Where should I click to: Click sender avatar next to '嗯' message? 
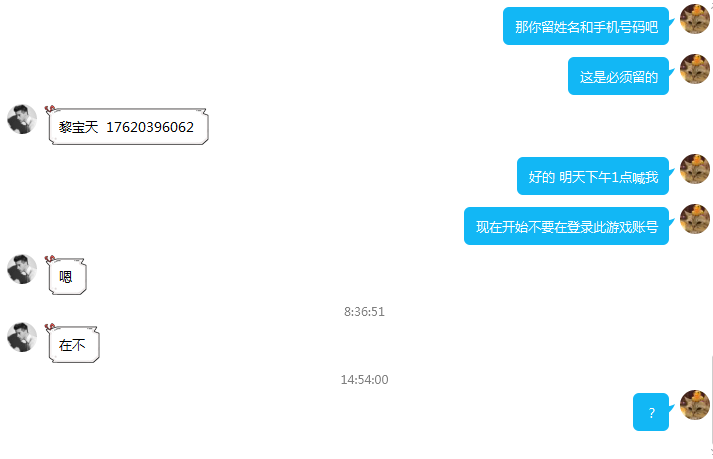(22, 269)
